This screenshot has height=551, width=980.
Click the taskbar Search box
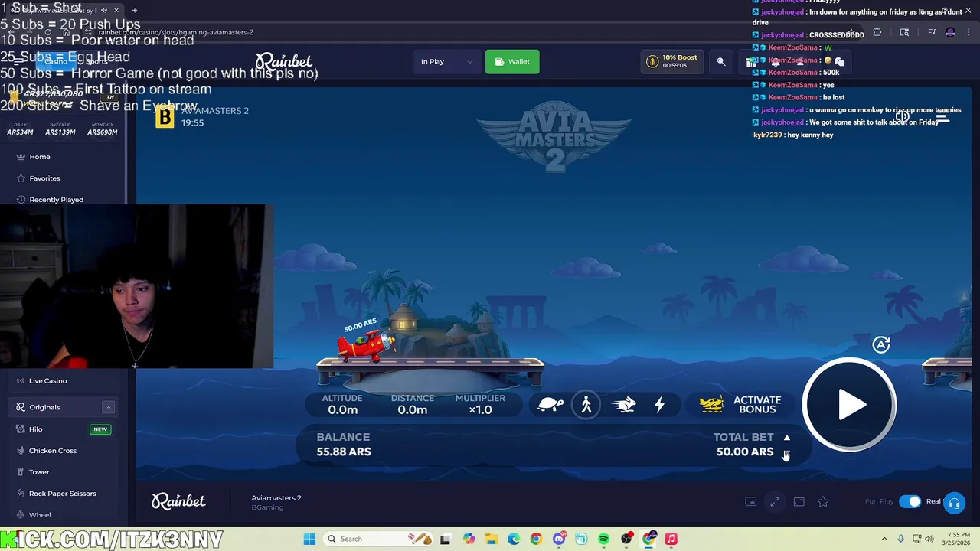[377, 539]
